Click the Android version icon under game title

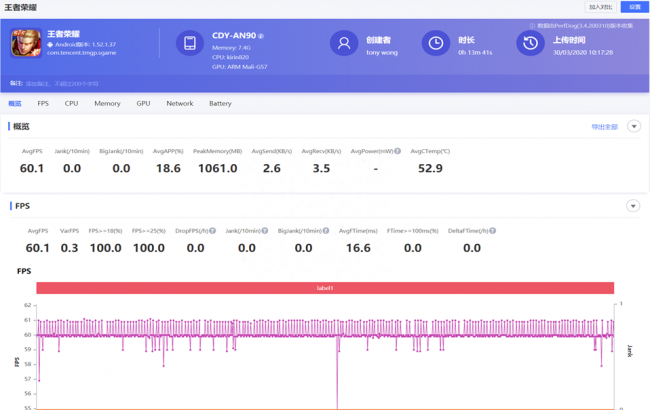(x=50, y=44)
